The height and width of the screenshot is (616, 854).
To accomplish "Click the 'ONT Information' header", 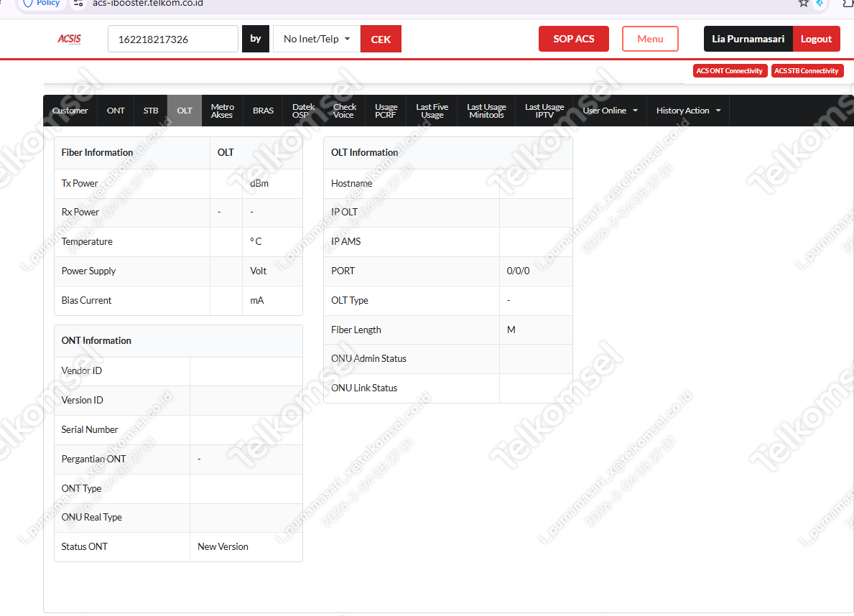I will coord(96,340).
